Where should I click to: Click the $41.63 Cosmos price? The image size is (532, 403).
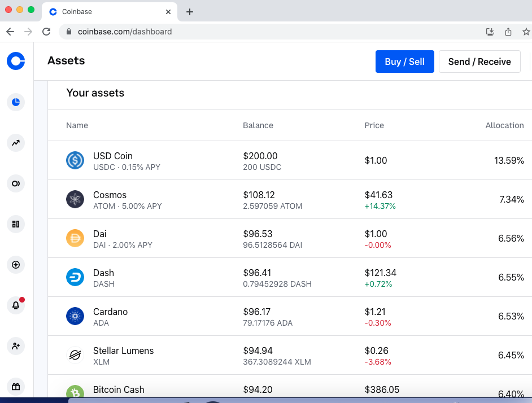click(x=378, y=195)
